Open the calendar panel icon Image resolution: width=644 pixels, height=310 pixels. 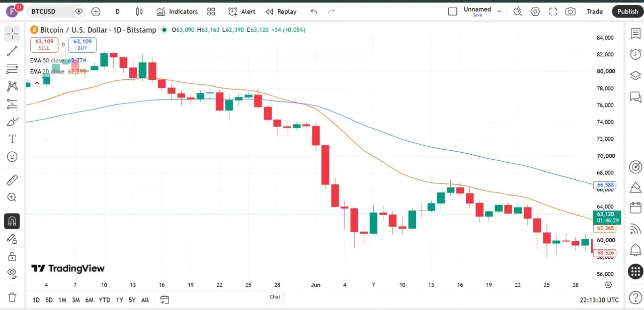635,208
